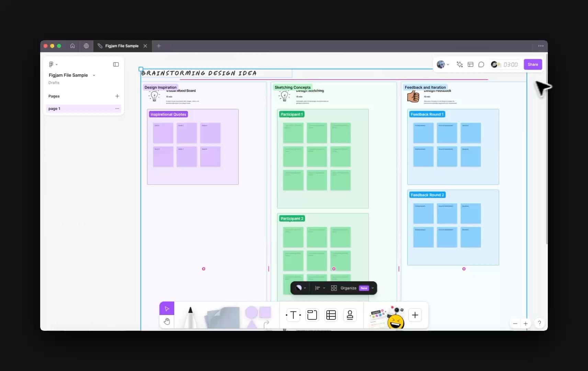The image size is (588, 371).
Task: Pick the Text tool
Action: coord(293,315)
